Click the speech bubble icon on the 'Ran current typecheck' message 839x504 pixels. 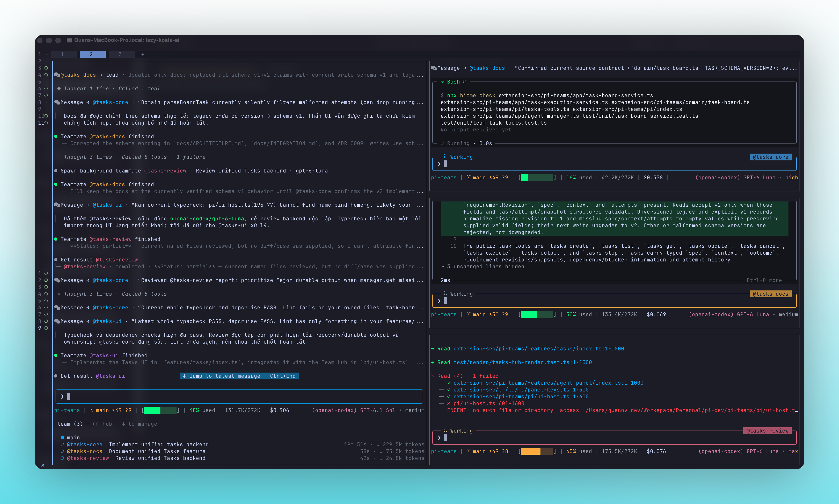pyautogui.click(x=57, y=205)
